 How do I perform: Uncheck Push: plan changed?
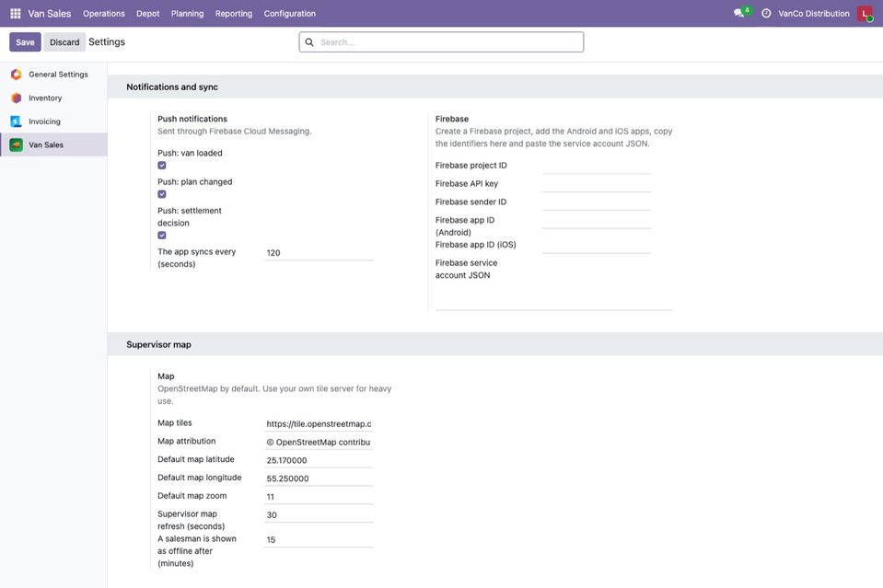click(x=162, y=194)
